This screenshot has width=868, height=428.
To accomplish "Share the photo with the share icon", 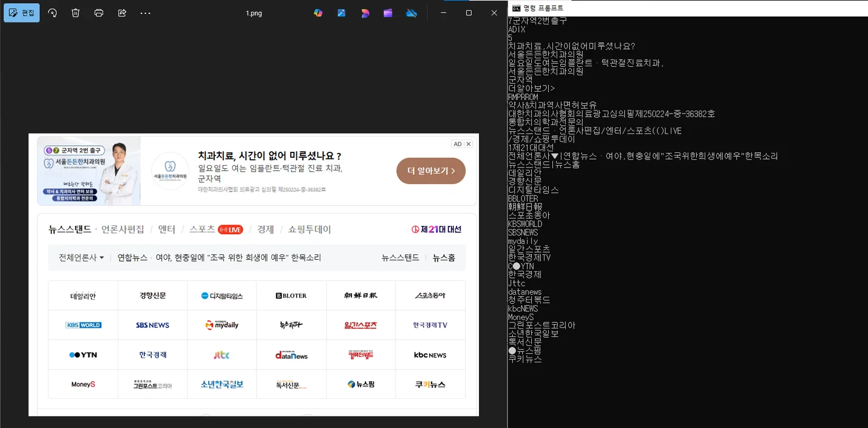I will click(x=122, y=13).
